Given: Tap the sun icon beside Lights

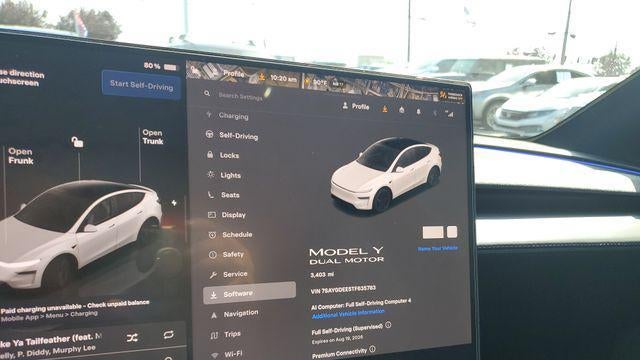Looking at the screenshot, I should point(211,174).
